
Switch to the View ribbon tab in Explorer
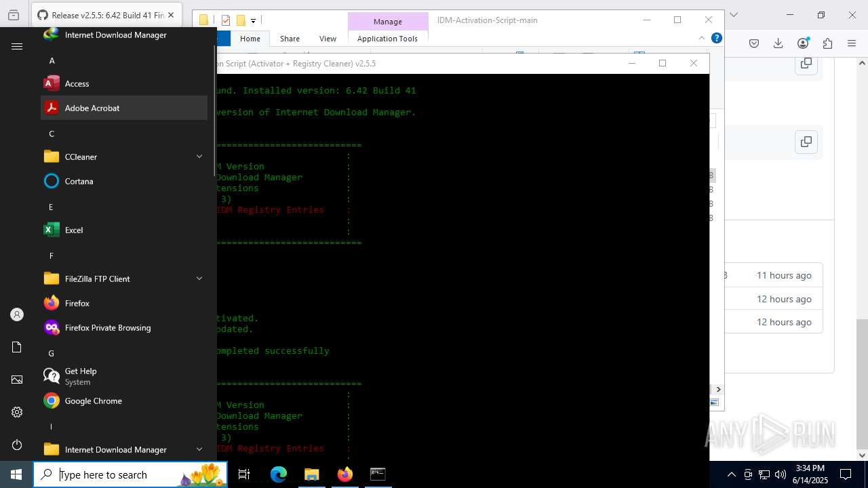click(328, 39)
